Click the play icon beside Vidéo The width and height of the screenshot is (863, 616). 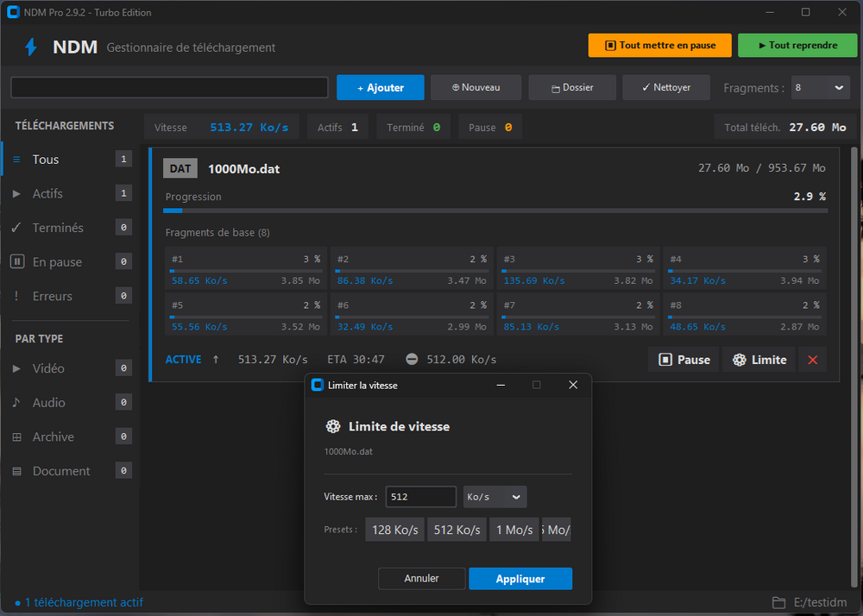pos(16,368)
